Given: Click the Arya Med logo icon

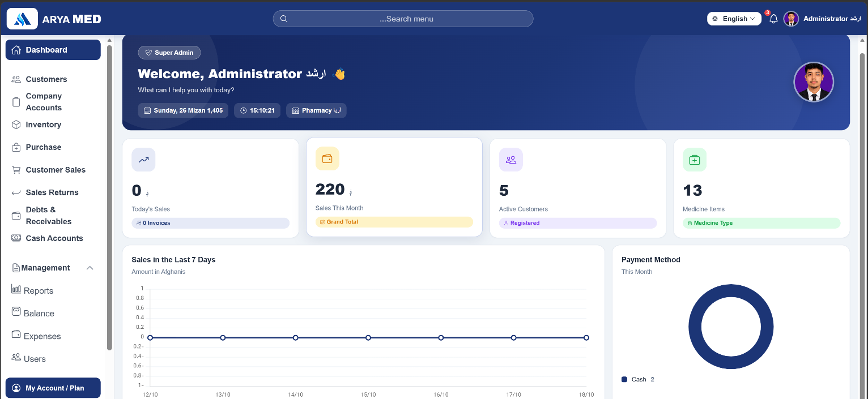Looking at the screenshot, I should tap(23, 19).
